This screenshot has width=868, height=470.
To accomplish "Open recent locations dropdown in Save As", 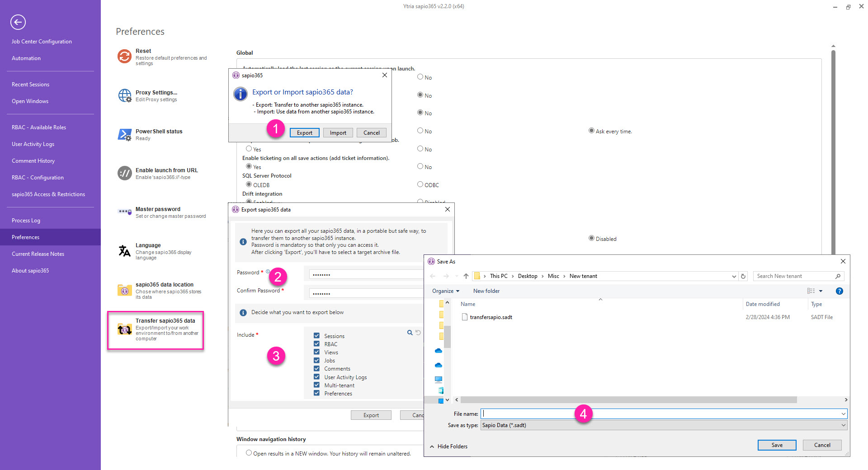I will [x=457, y=276].
